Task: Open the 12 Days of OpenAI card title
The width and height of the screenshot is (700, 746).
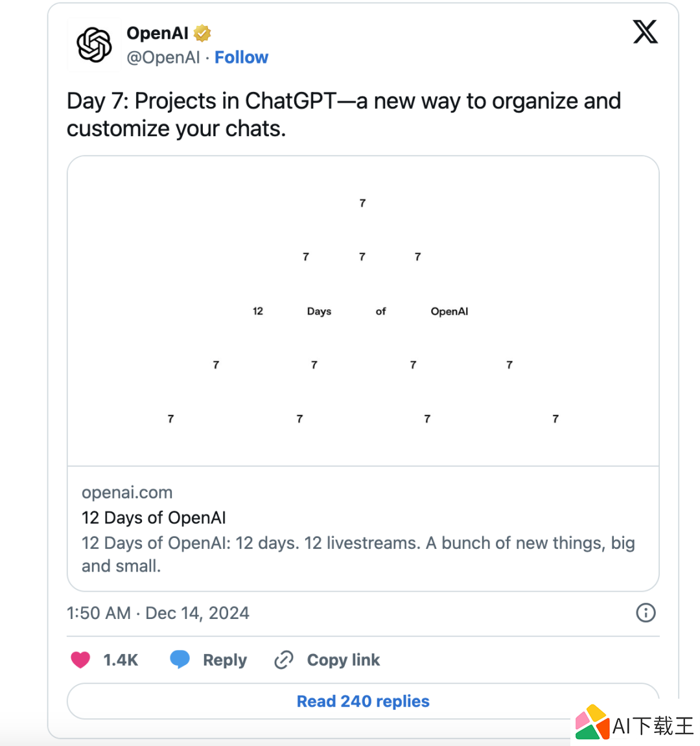Action: 154,518
